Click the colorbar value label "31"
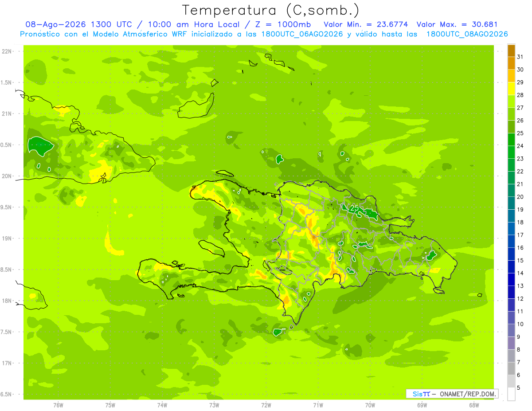532x411 pixels. [x=520, y=57]
